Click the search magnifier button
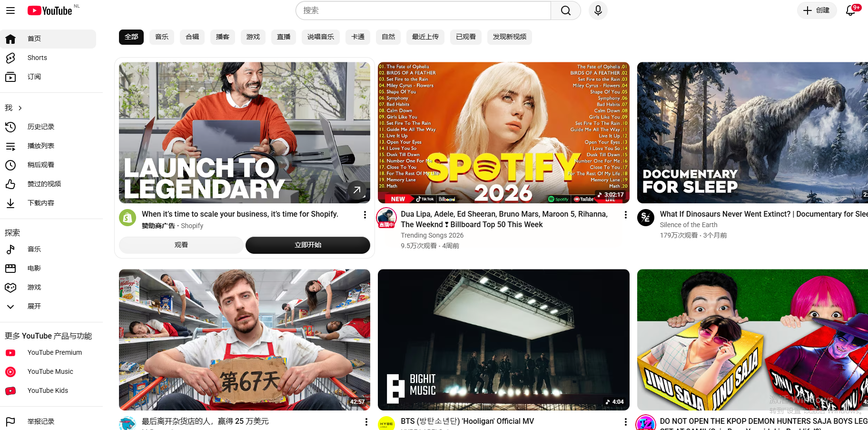 click(x=565, y=10)
